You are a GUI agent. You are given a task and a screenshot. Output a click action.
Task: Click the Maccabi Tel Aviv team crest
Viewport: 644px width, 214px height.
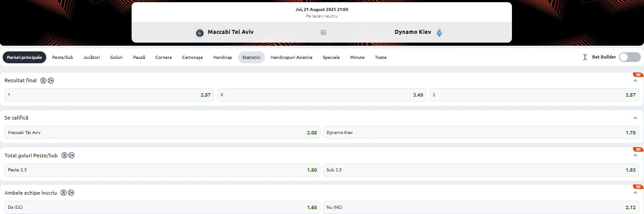pos(200,32)
